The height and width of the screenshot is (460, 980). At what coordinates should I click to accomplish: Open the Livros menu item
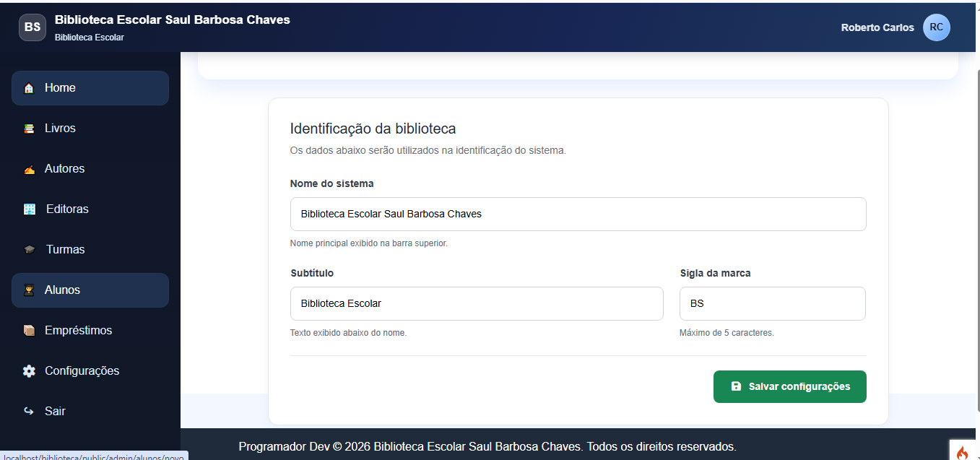pyautogui.click(x=90, y=129)
